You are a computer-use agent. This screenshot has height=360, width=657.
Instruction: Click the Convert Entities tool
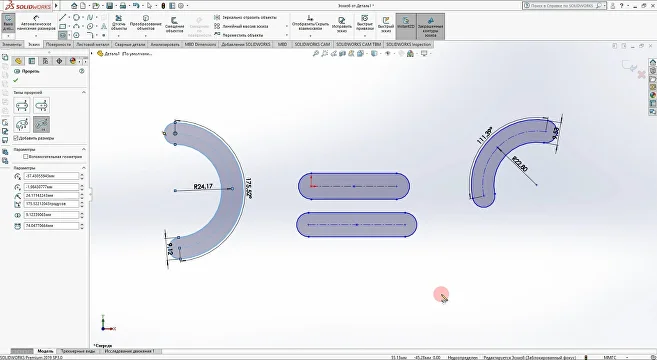click(x=145, y=23)
